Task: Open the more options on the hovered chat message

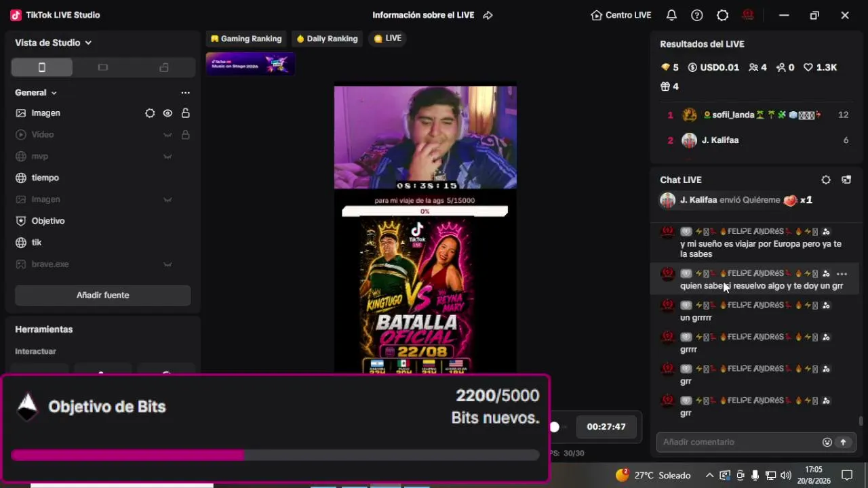Action: (x=842, y=274)
